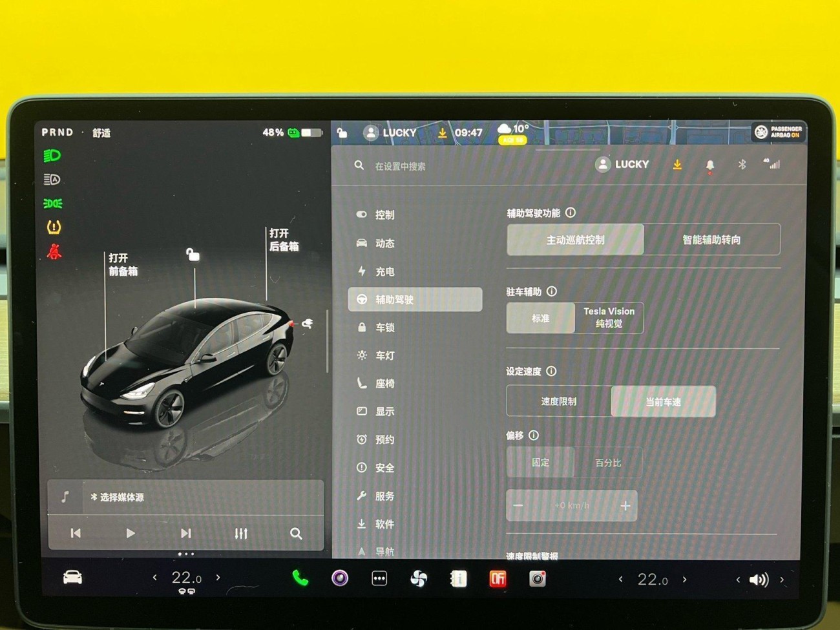The width and height of the screenshot is (840, 630).
Task: Open the climate fan icon in taskbar
Action: coord(419,578)
